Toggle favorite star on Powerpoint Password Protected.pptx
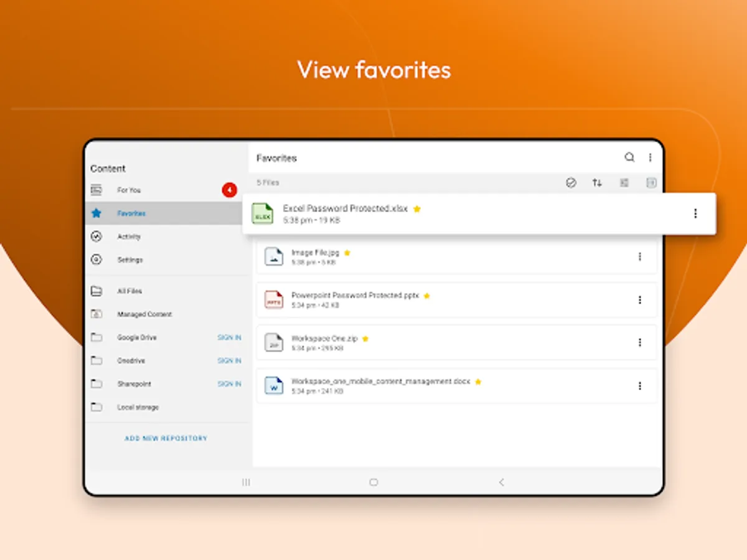 [x=427, y=296]
